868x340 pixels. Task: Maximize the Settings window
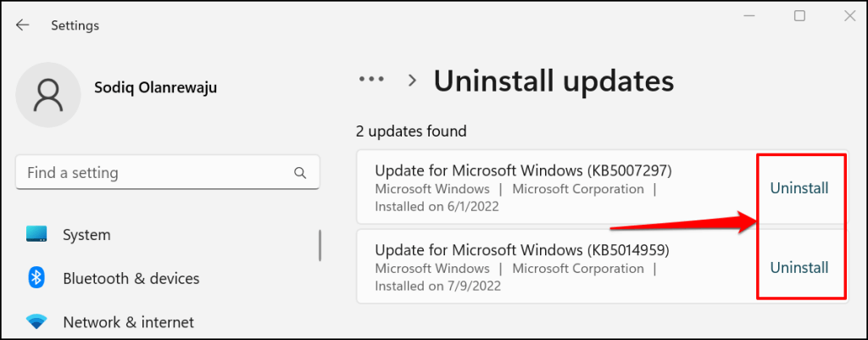[x=799, y=16]
